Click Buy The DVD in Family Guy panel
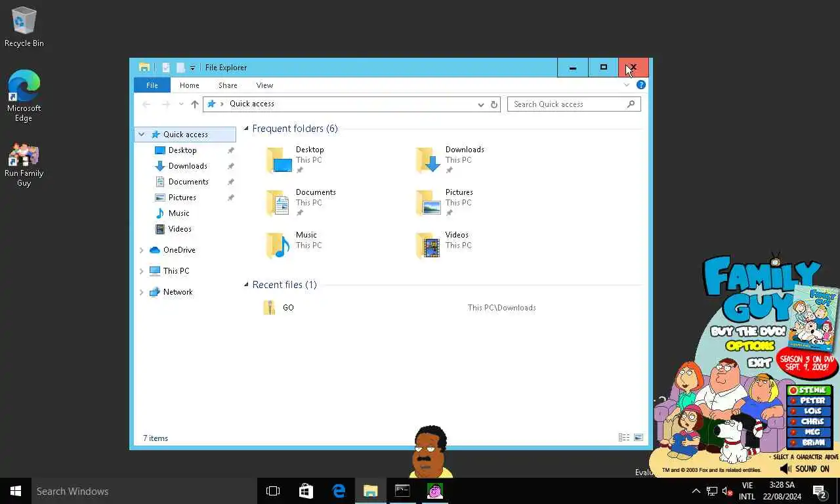Image resolution: width=840 pixels, height=504 pixels. [747, 332]
